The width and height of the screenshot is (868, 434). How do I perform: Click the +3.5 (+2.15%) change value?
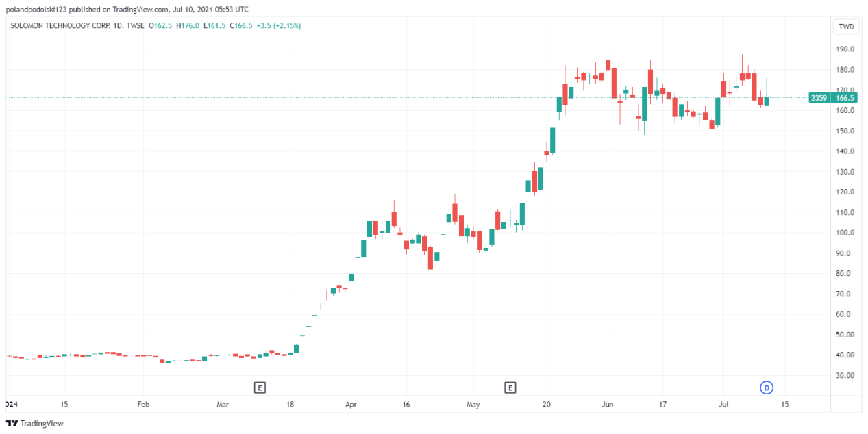pyautogui.click(x=279, y=25)
